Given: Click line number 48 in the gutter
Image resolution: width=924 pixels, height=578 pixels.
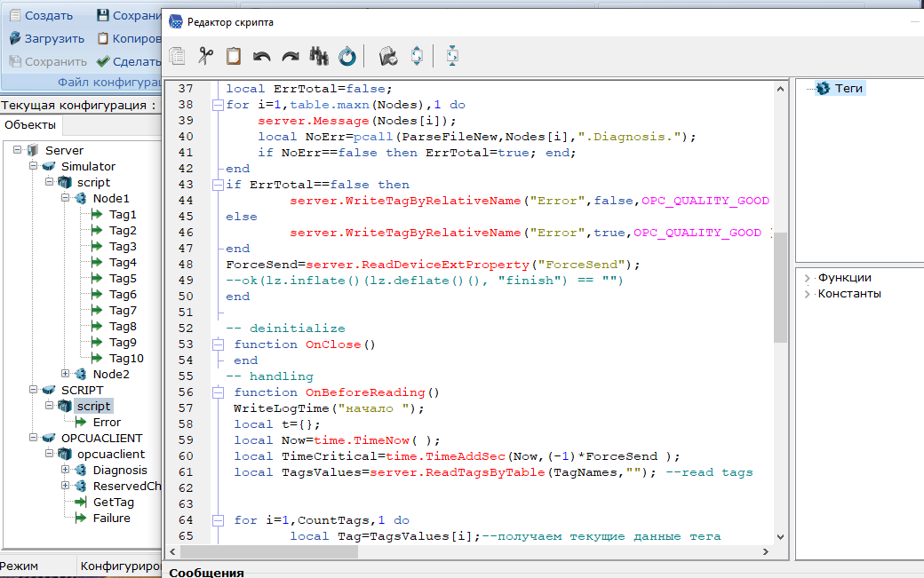Looking at the screenshot, I should tap(186, 265).
